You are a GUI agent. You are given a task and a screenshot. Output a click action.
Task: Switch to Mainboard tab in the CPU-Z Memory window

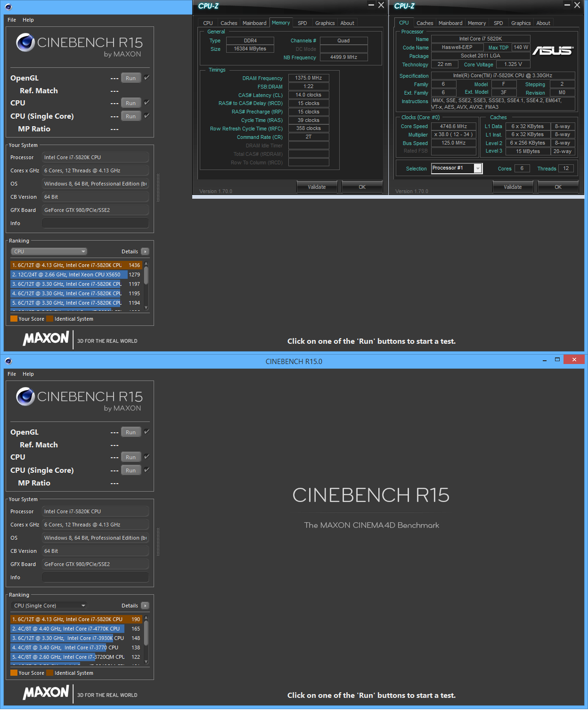click(254, 23)
